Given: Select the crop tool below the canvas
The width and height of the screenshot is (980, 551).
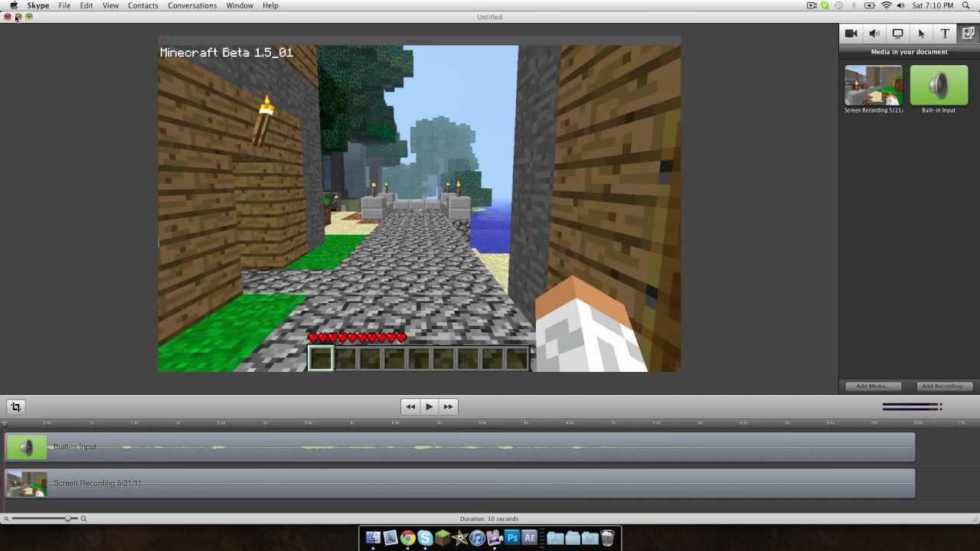Looking at the screenshot, I should click(15, 407).
